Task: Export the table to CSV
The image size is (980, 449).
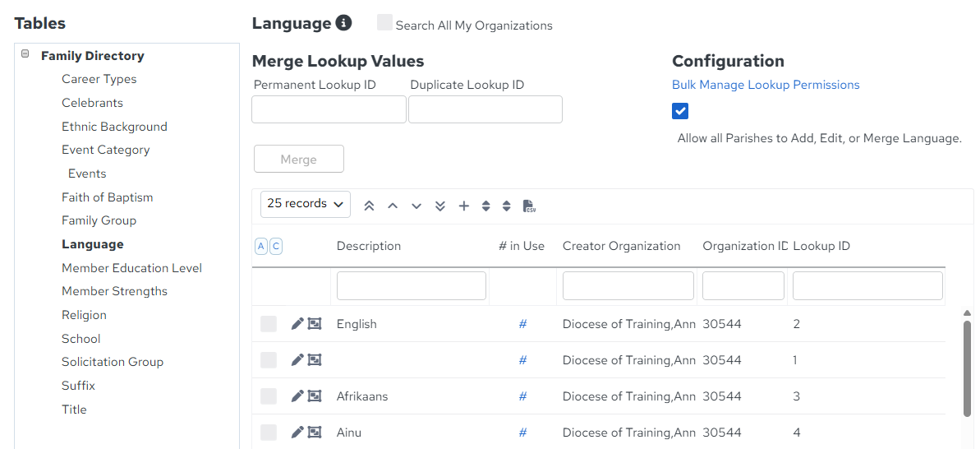Action: pos(529,206)
